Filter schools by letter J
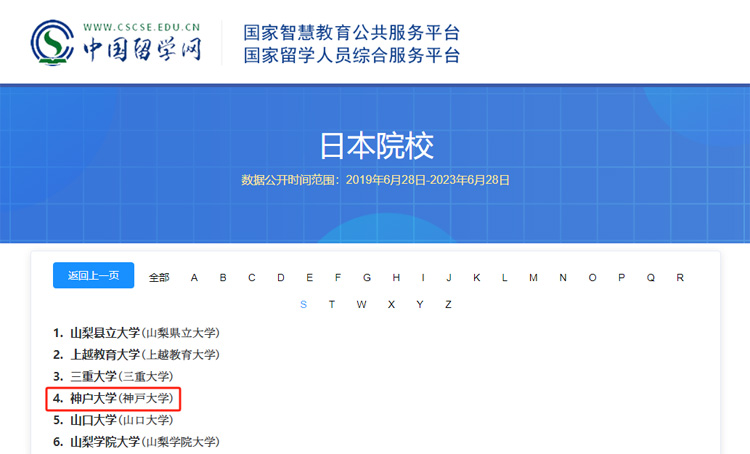 [x=449, y=277]
